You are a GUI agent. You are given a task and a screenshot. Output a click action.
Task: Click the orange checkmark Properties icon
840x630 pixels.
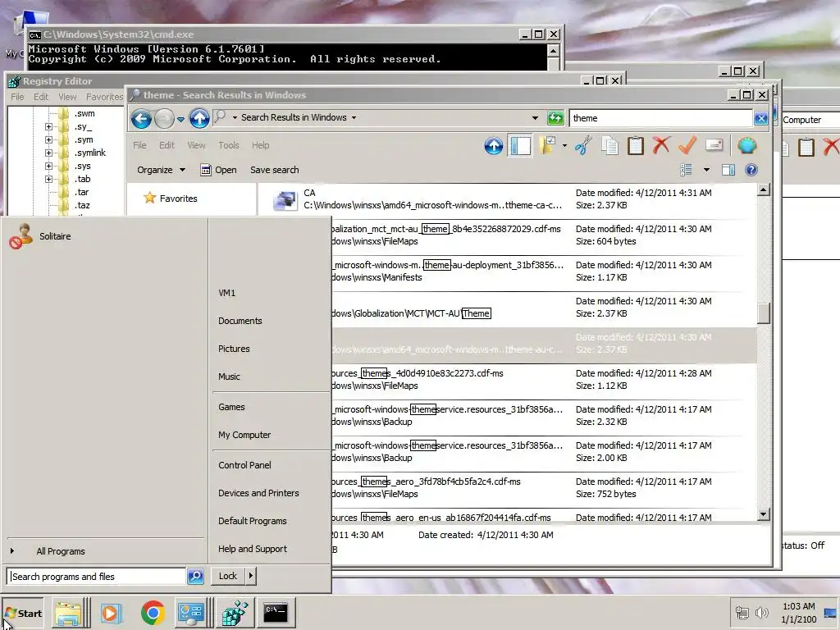point(687,144)
